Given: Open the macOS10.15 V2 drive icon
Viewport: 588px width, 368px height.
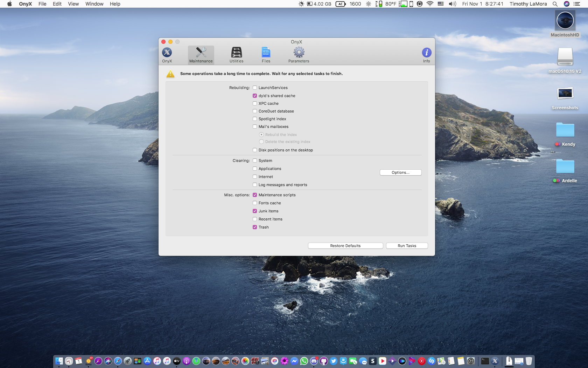Looking at the screenshot, I should [x=565, y=57].
